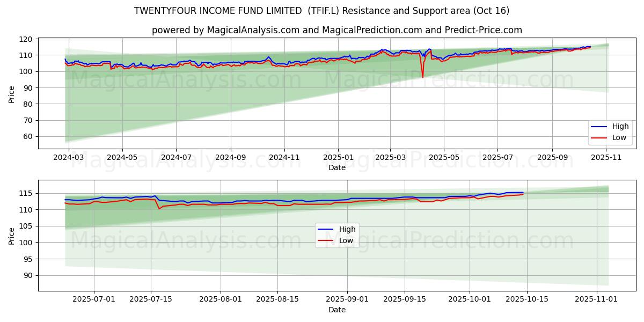Image resolution: width=644 pixels, height=322 pixels.
Task: Select the 'High' legend label in the bottom chart
Action: (x=347, y=229)
